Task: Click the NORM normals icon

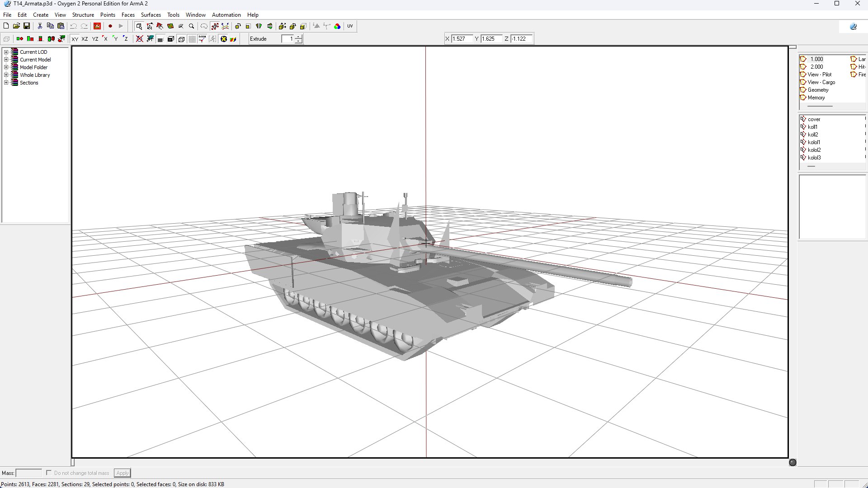Action: [x=202, y=39]
